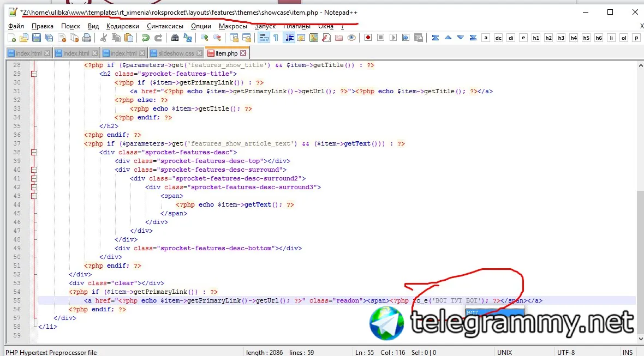Screen dimensions: 644x356
Task: Click the Open file folder icon
Action: coord(24,38)
